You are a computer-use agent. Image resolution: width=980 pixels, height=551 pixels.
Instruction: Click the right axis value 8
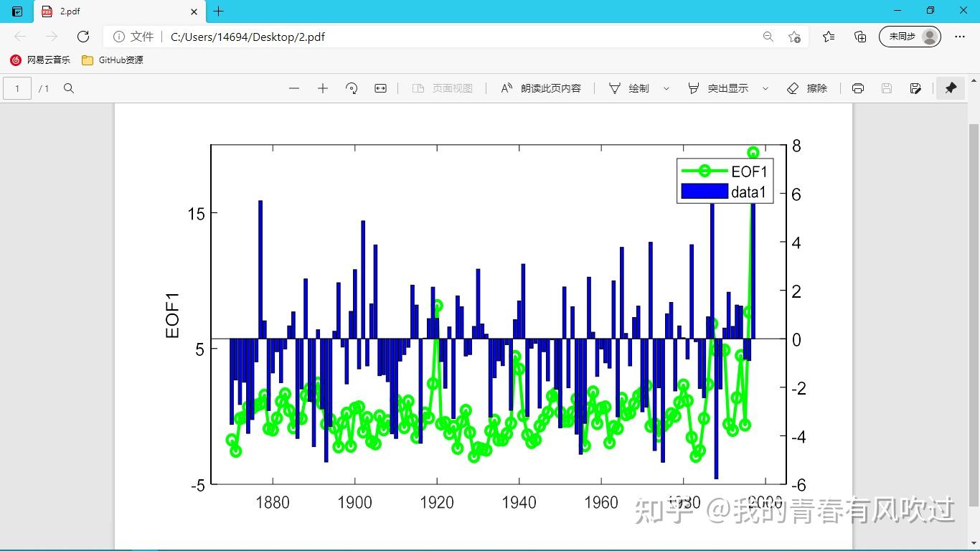[x=797, y=146]
